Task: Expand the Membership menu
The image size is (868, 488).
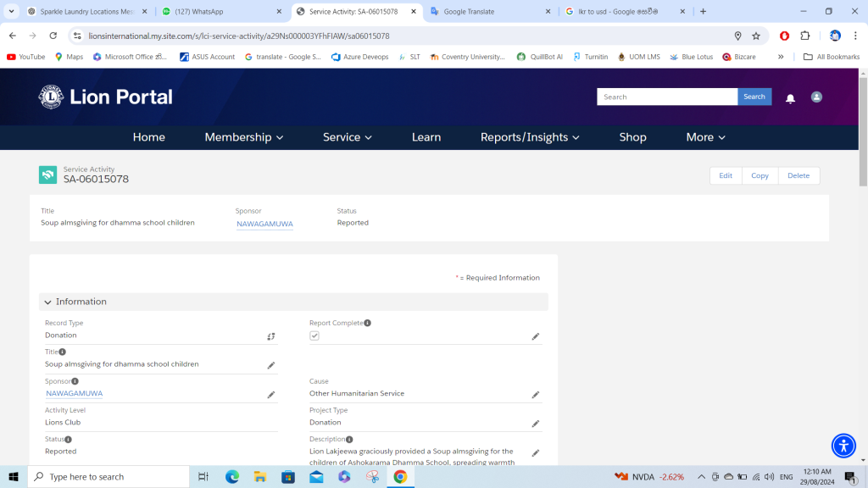Action: click(244, 137)
